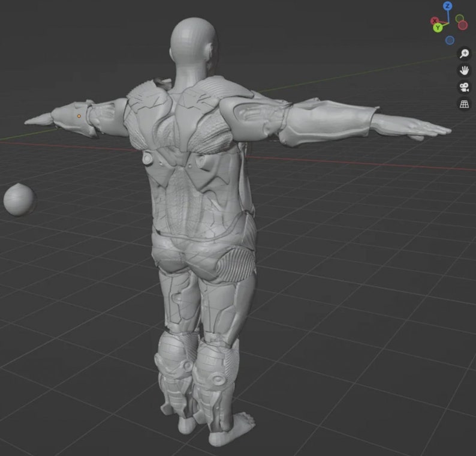Toggle perspective/orthographic grid button
The width and height of the screenshot is (476, 456).
click(x=464, y=104)
